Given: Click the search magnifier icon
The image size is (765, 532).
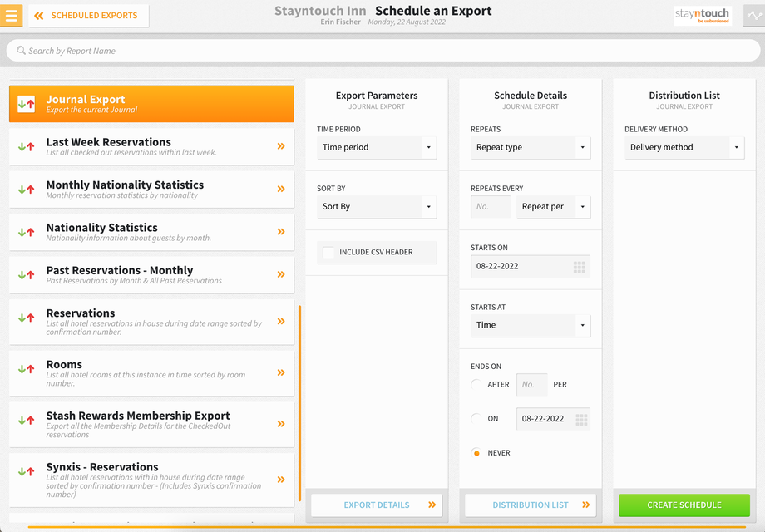Looking at the screenshot, I should pos(21,50).
